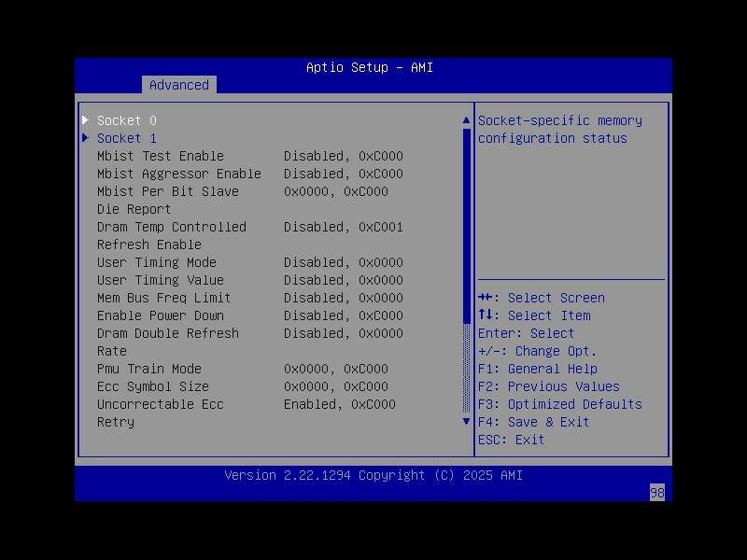Click F1: General Help hint
The width and height of the screenshot is (747, 560).
538,369
